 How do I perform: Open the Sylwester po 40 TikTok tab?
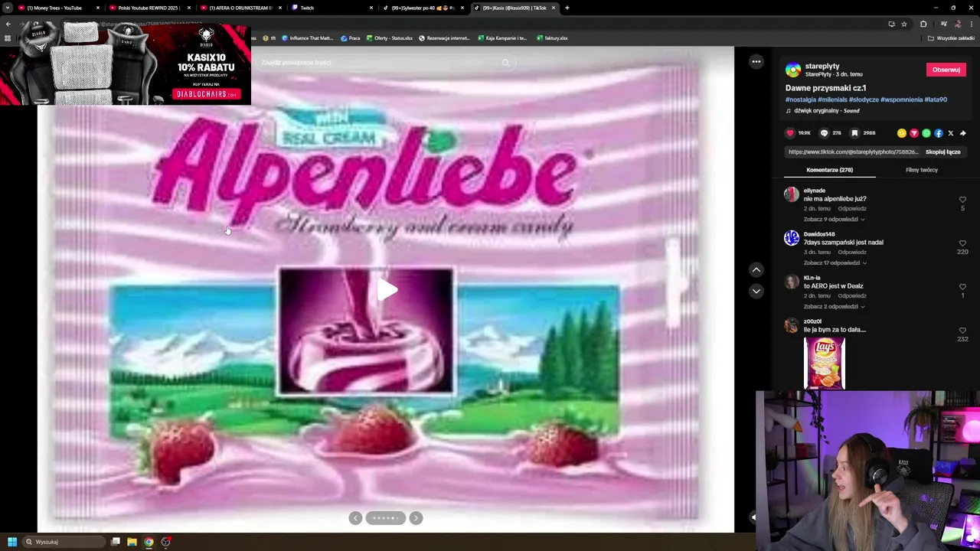click(x=423, y=8)
